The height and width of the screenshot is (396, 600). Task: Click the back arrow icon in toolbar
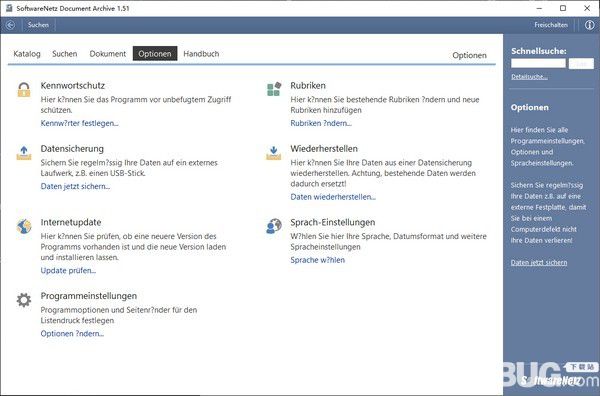click(x=10, y=25)
